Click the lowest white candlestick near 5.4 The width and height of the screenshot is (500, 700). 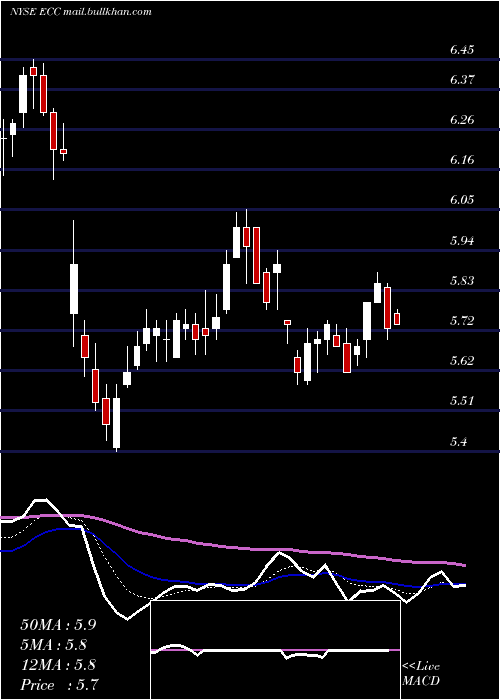point(117,423)
